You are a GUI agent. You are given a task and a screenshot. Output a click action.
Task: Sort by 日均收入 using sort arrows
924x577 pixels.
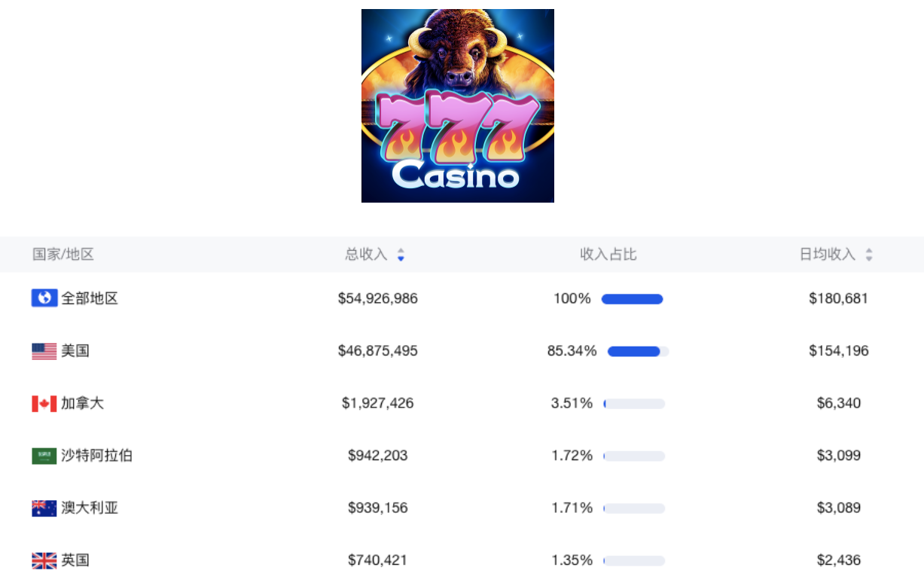coord(869,255)
